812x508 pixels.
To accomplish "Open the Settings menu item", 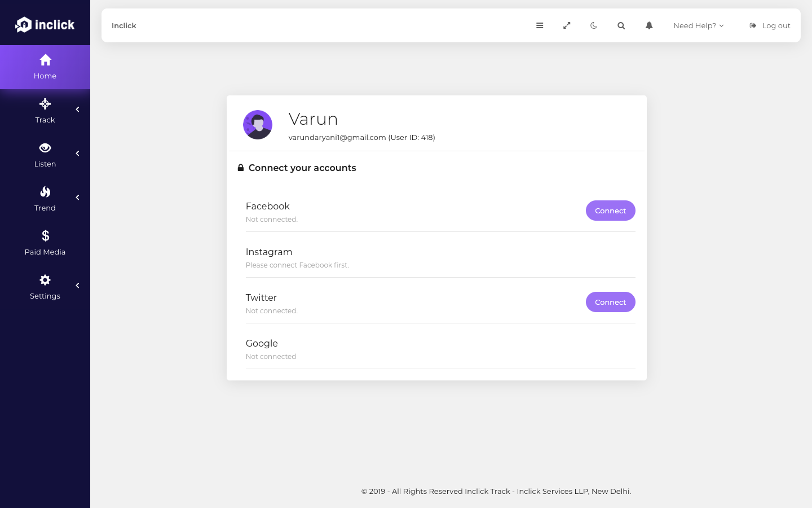I will (x=45, y=287).
